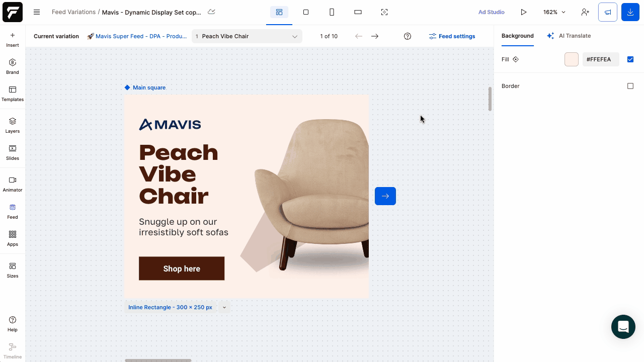Open the Peach Vibe Chair feed item dropdown
Screen dimensions: 644x362
(x=247, y=36)
